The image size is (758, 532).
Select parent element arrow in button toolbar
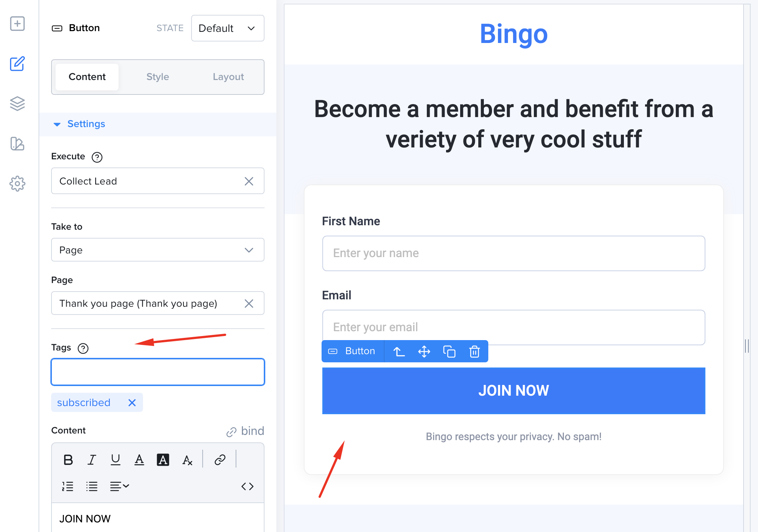[x=399, y=351]
